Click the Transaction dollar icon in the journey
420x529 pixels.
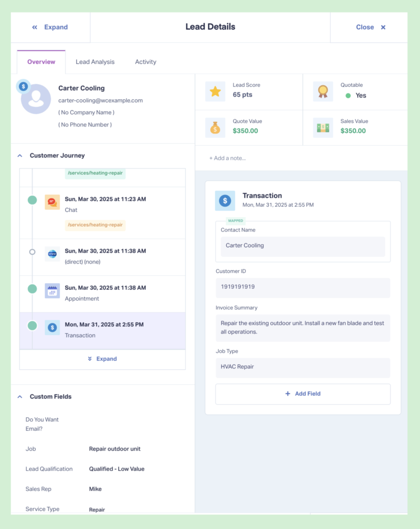tap(52, 328)
